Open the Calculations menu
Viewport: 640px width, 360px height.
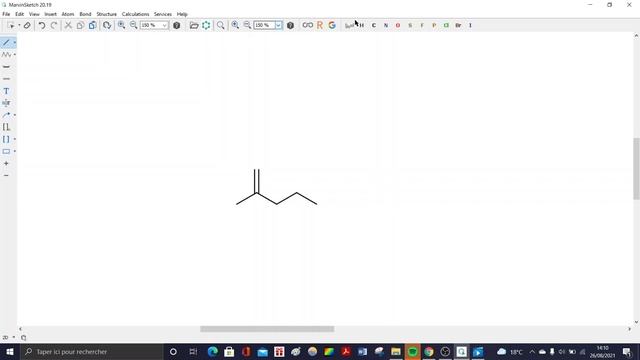click(136, 14)
